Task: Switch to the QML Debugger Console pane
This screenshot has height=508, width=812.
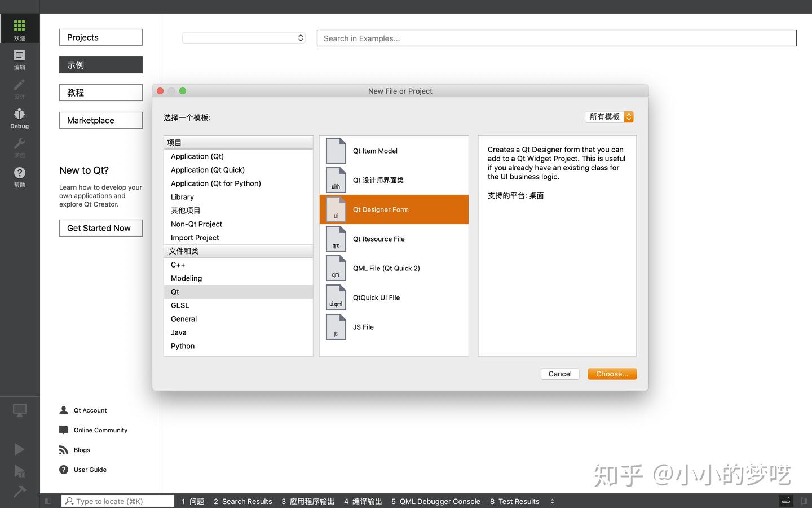Action: coord(435,501)
